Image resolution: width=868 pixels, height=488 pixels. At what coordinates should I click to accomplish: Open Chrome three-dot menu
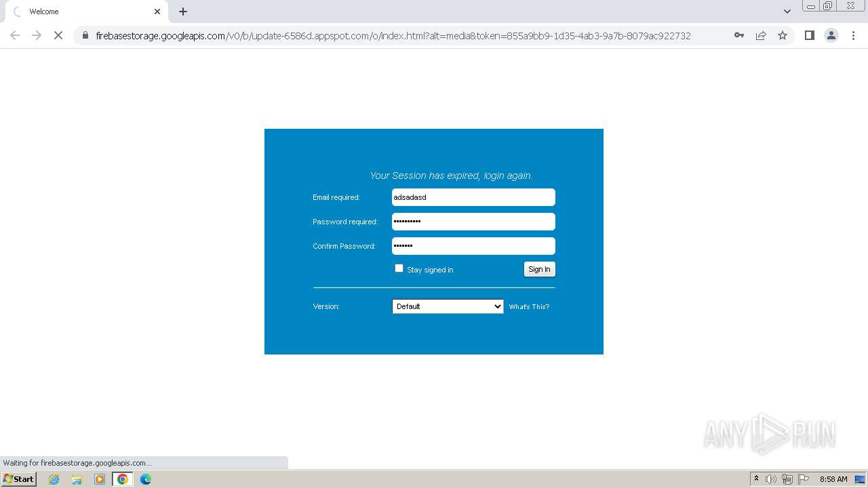click(853, 35)
